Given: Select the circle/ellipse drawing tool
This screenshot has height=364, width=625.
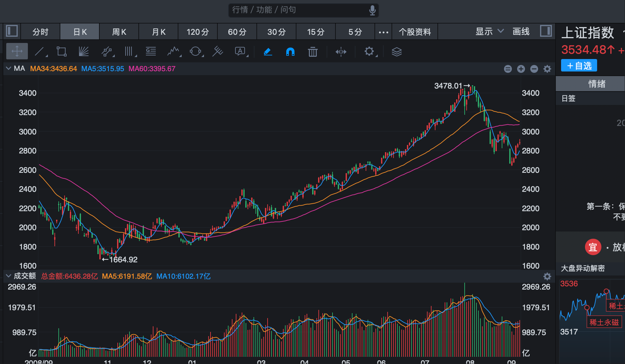Looking at the screenshot, I should [x=196, y=51].
